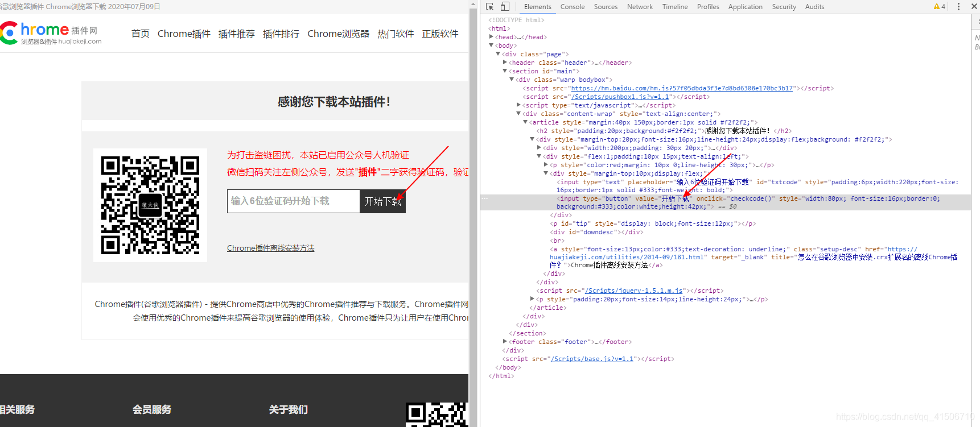Go to 首页 in the site navigation
980x427 pixels.
(x=141, y=34)
